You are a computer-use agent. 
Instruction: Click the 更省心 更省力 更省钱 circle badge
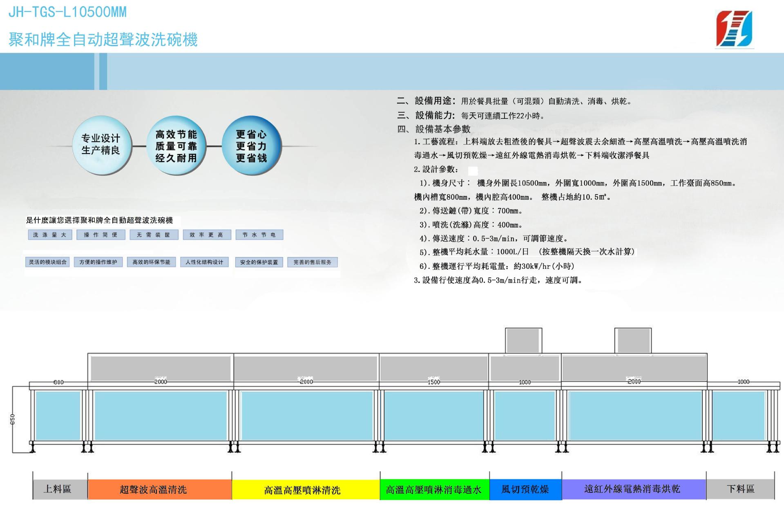click(251, 146)
